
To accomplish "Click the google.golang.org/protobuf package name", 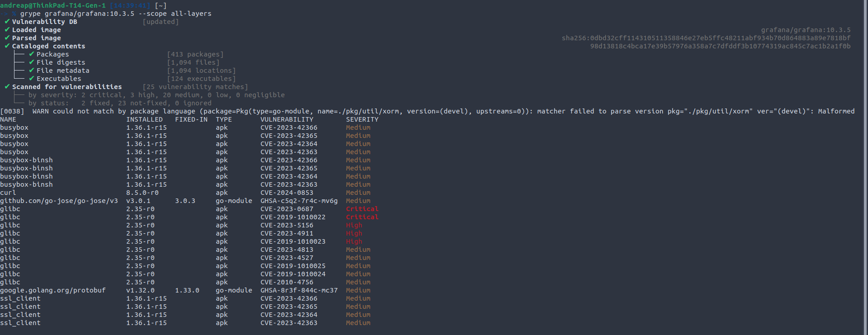I will pos(53,290).
